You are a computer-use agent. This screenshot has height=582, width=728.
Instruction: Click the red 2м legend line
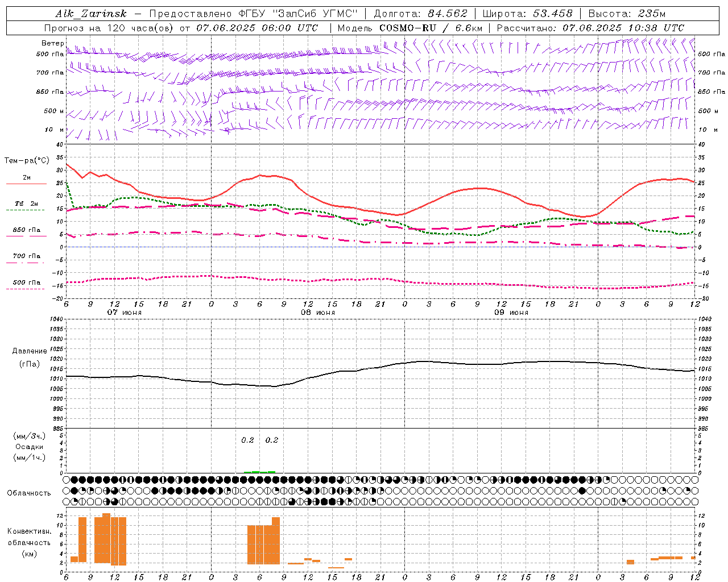(27, 184)
